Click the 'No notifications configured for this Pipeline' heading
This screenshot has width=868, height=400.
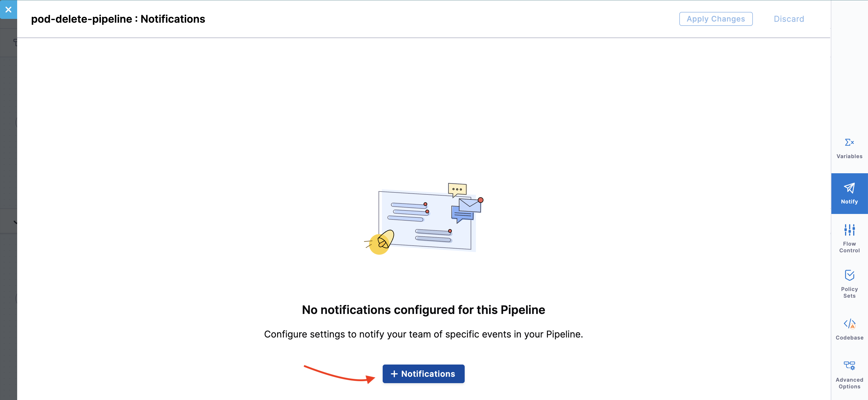pos(423,310)
